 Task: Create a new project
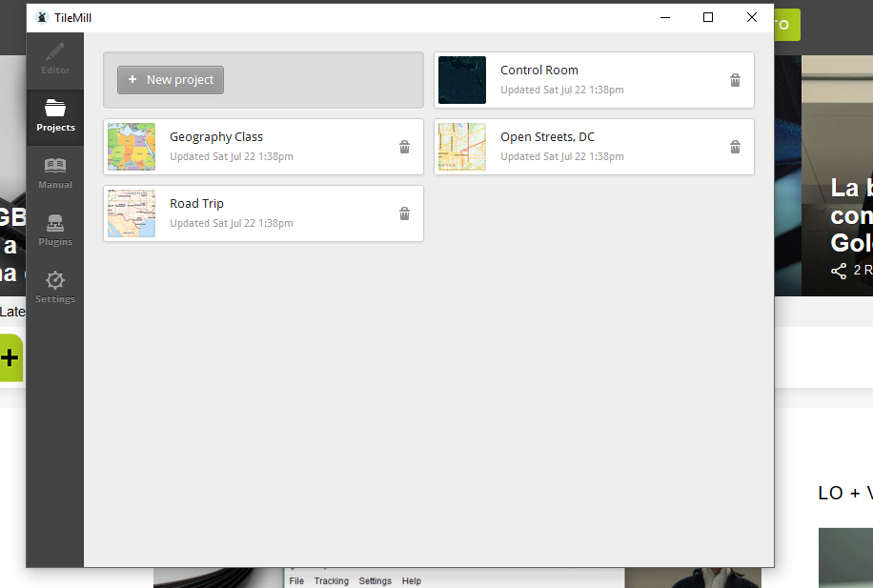(171, 80)
